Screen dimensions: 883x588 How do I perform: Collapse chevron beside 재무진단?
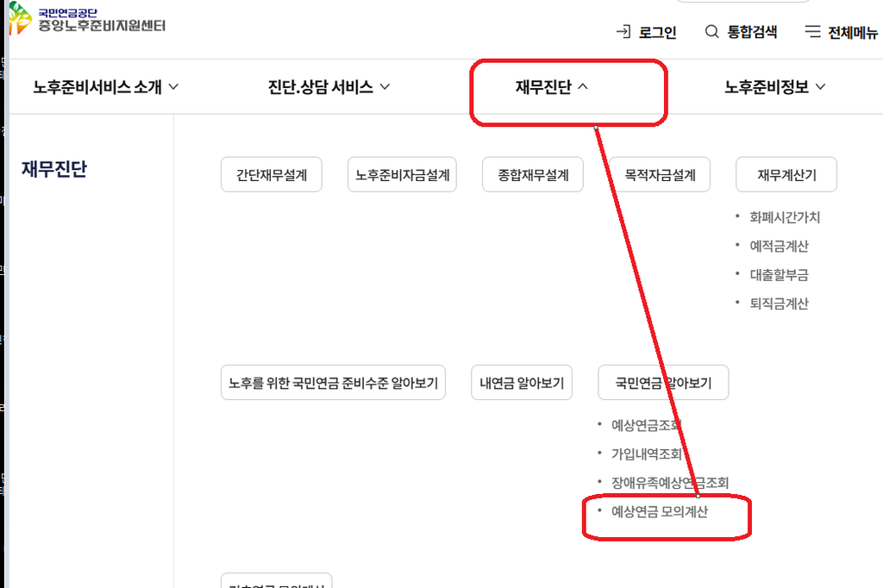pyautogui.click(x=583, y=86)
